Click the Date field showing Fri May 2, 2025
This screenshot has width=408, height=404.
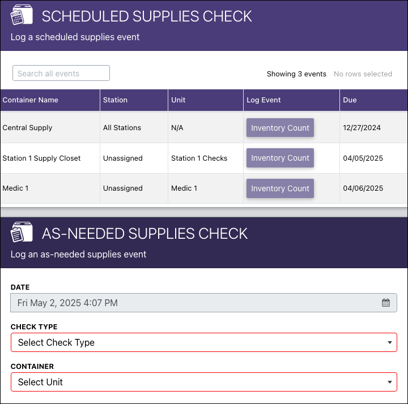point(204,303)
